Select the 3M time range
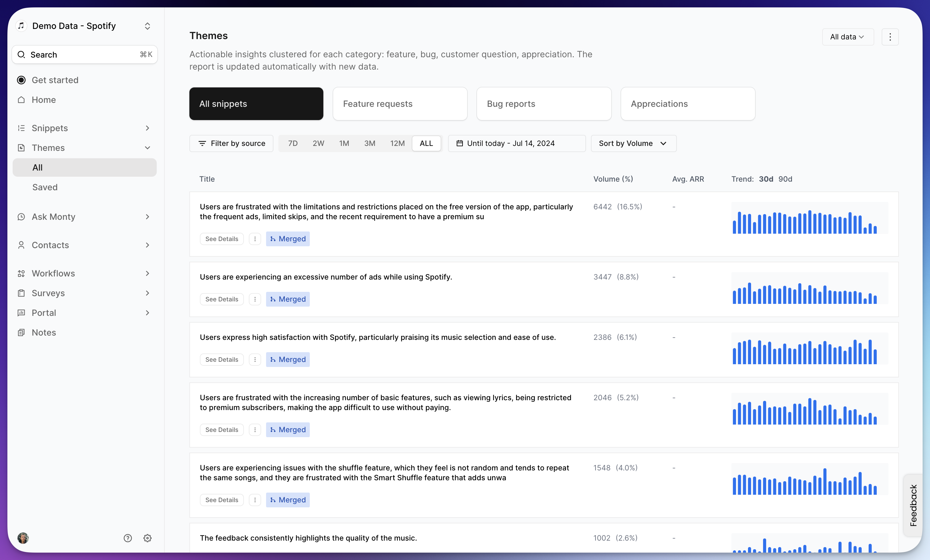The height and width of the screenshot is (560, 930). coord(370,143)
